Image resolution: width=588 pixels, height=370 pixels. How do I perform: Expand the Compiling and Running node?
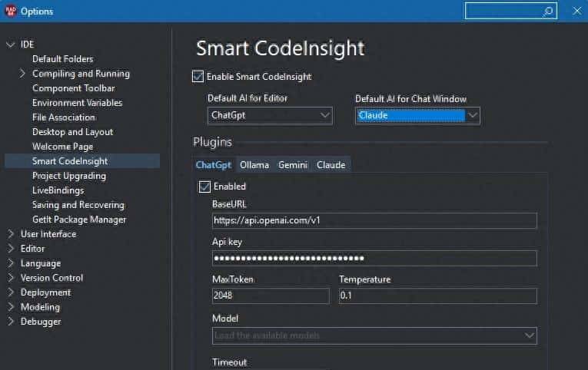pos(22,74)
